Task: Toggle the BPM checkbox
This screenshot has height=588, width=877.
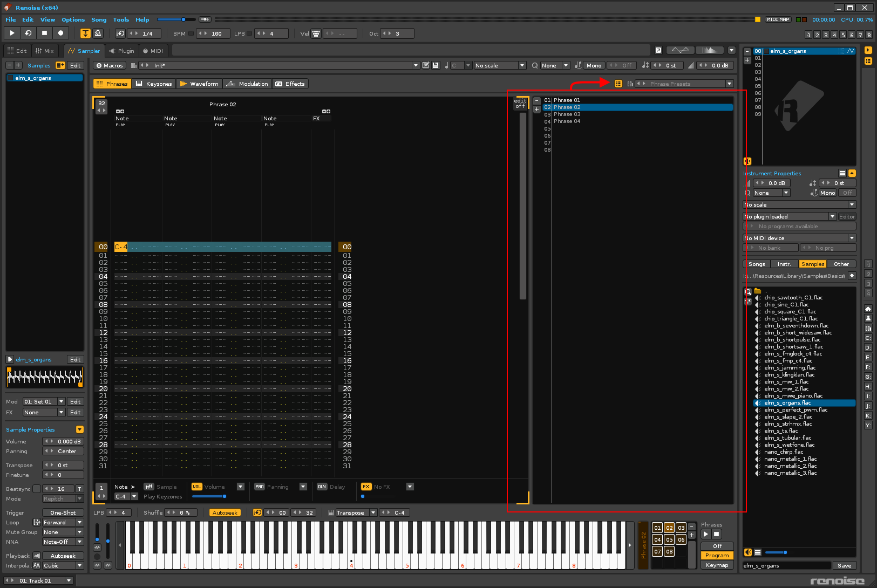Action: point(191,33)
